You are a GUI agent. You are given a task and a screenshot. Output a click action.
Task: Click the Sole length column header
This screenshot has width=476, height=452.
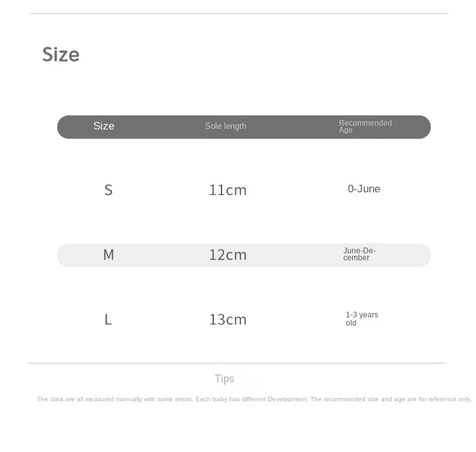pos(225,126)
